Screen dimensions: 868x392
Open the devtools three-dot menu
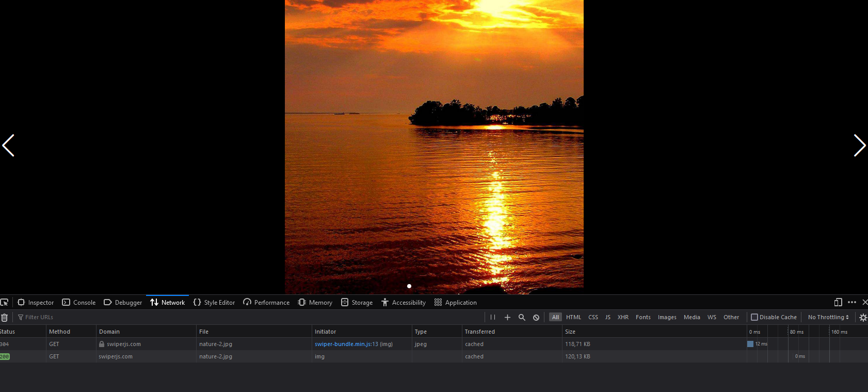coord(852,303)
